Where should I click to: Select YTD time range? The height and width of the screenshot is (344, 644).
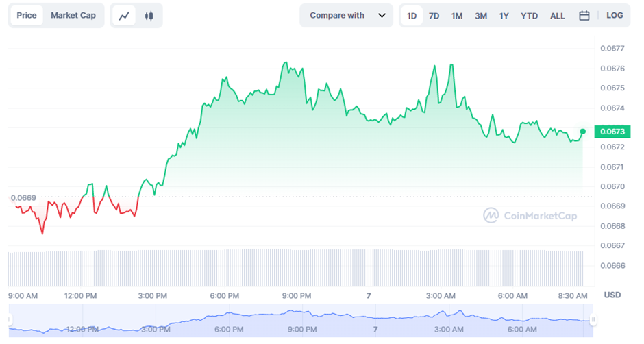529,15
